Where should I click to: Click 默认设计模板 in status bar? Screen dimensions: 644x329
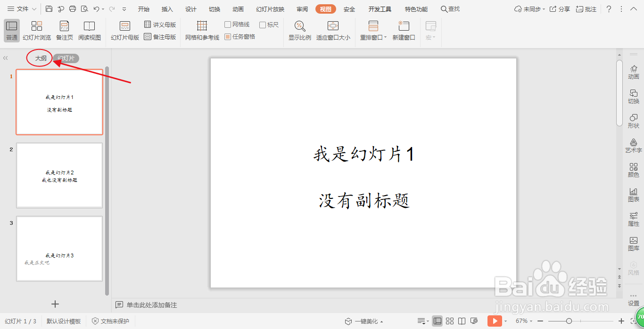click(x=64, y=321)
